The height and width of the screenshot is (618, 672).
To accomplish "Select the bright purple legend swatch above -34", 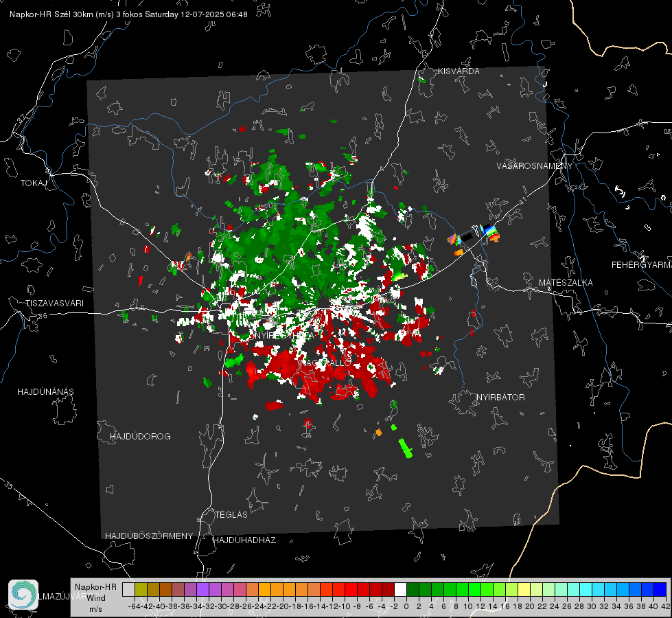I will tap(202, 589).
